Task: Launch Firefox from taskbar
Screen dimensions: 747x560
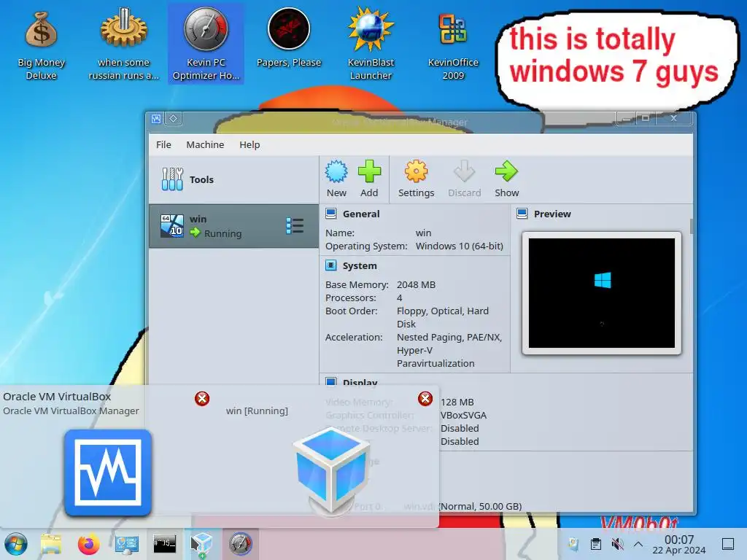Action: [88, 544]
